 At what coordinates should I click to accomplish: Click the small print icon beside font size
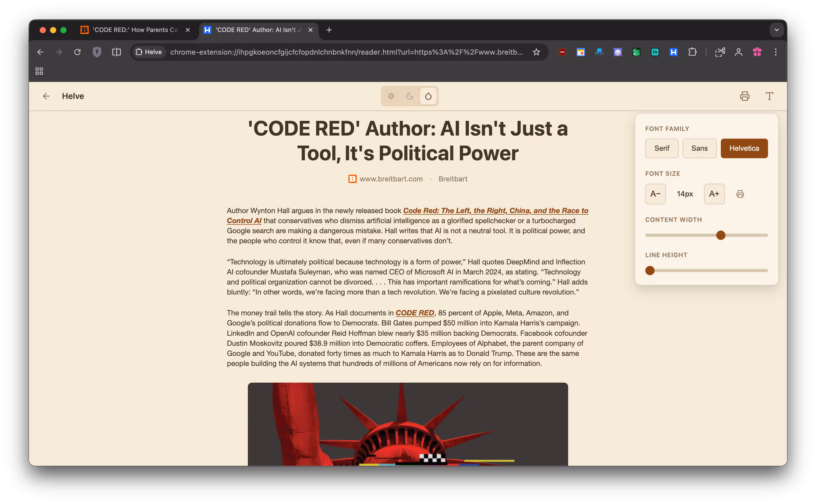(740, 194)
